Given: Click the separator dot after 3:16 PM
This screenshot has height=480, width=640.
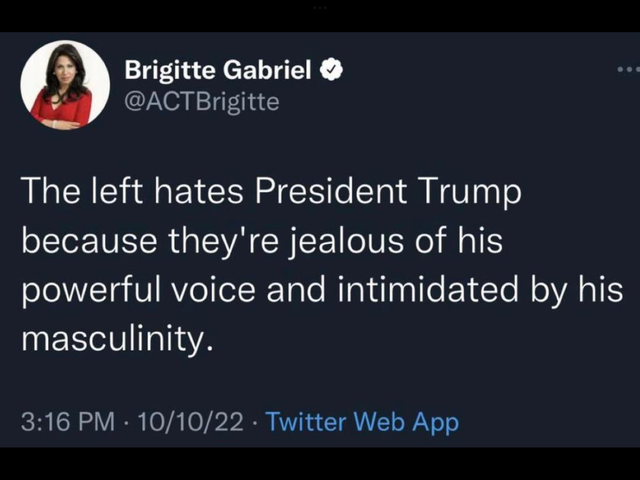Looking at the screenshot, I should [x=127, y=422].
